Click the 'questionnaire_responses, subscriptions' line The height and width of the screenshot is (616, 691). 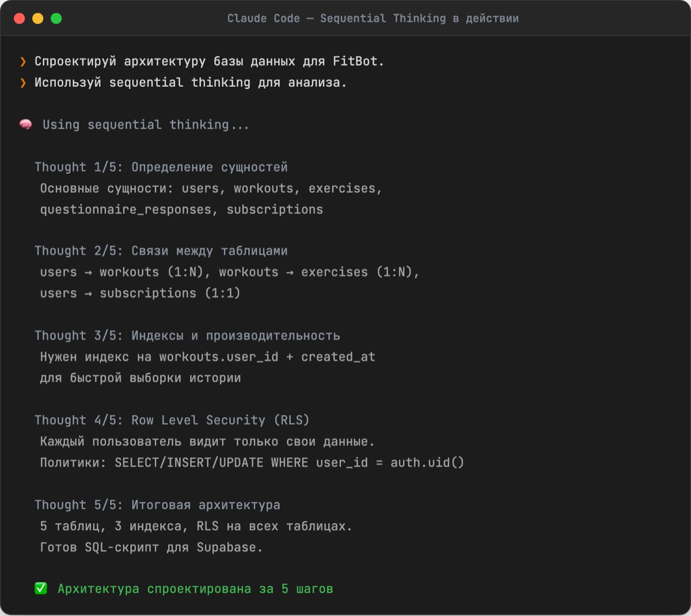click(x=181, y=210)
